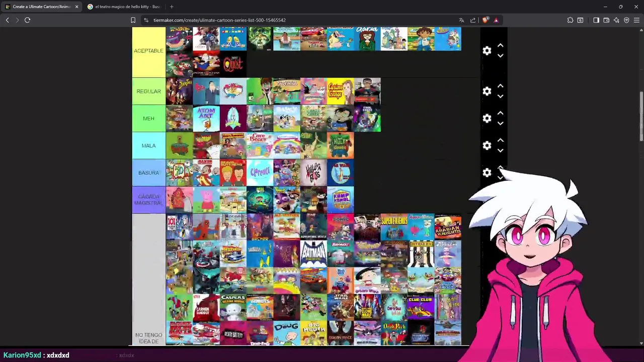Image resolution: width=644 pixels, height=362 pixels.
Task: Click the REGULAR tier label
Action: click(x=148, y=92)
